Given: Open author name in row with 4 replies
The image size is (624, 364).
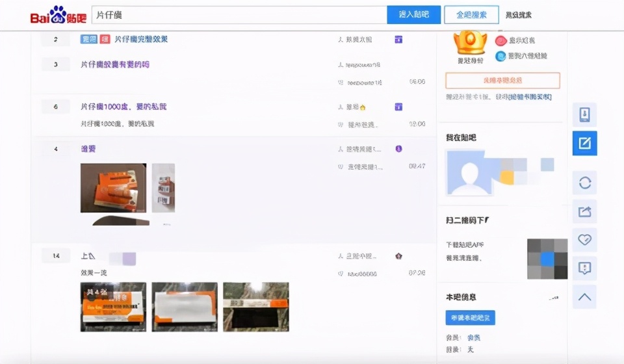Looking at the screenshot, I should (363, 149).
